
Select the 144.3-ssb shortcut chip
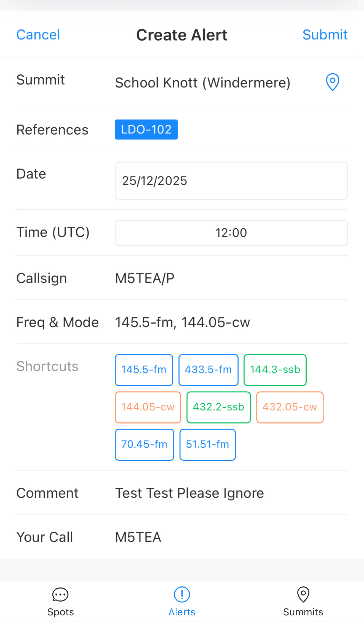point(275,370)
